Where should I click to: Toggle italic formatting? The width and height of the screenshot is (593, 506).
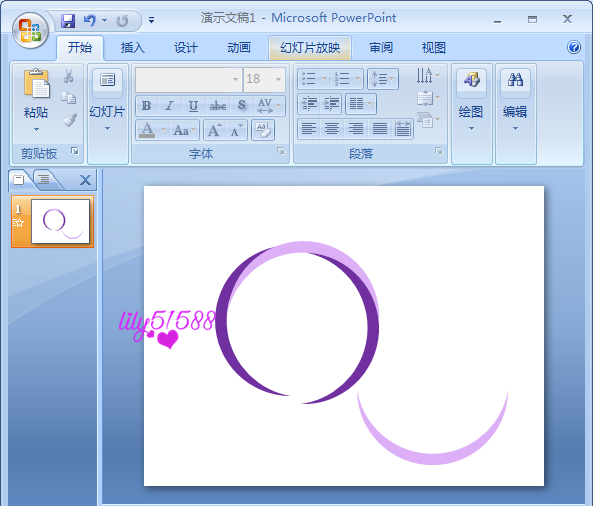(169, 106)
